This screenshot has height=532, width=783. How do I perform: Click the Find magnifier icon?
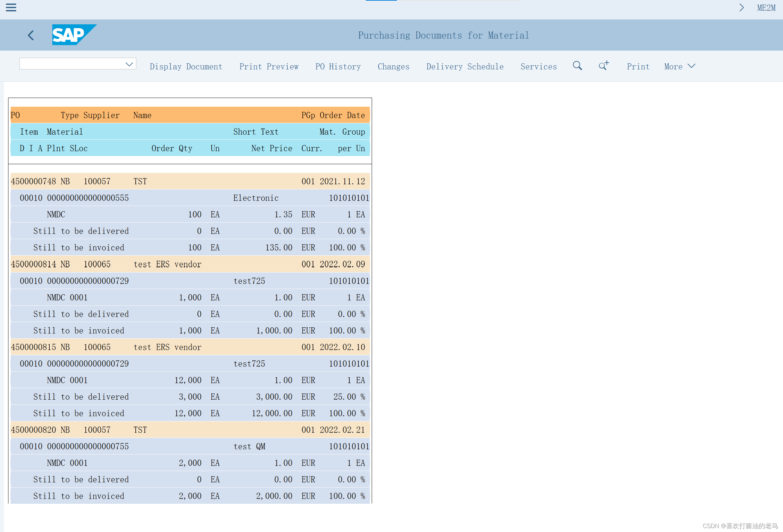tap(577, 66)
